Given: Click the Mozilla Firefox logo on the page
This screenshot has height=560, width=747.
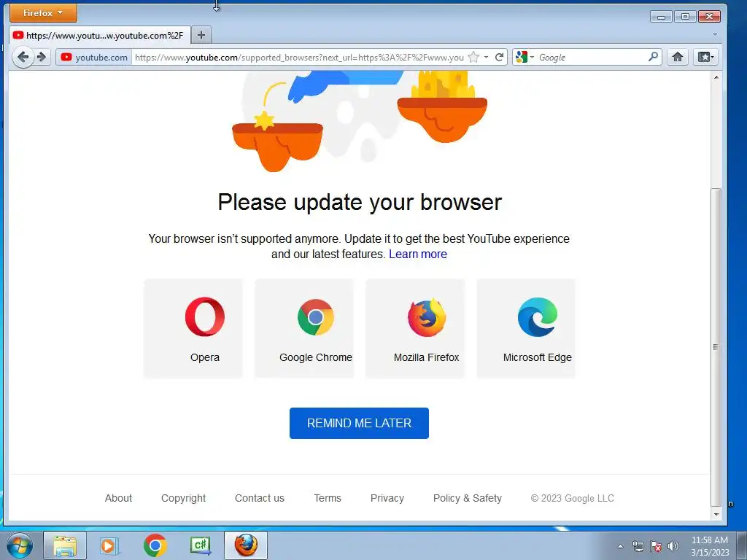Looking at the screenshot, I should [426, 317].
